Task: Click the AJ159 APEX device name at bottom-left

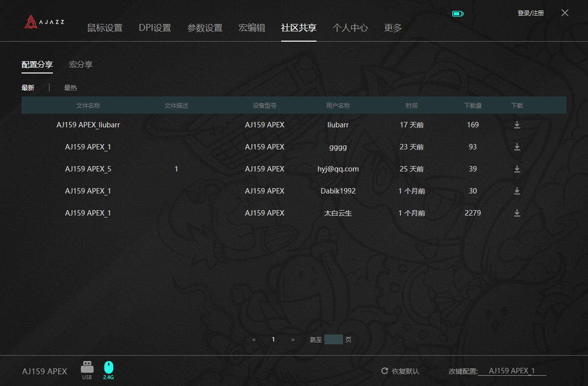Action: 45,371
